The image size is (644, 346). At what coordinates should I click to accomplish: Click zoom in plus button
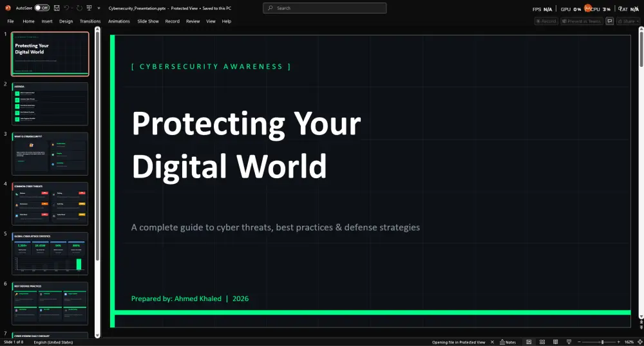pos(618,342)
